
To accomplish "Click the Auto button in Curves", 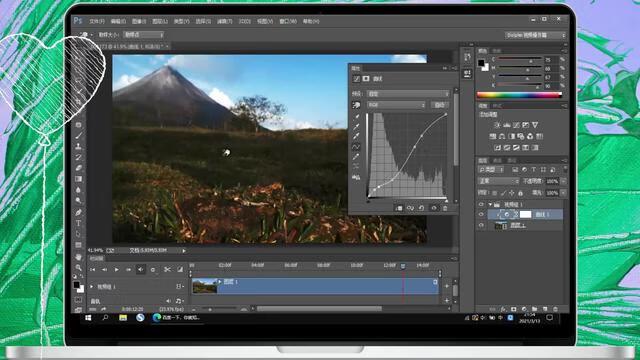I will [x=440, y=105].
